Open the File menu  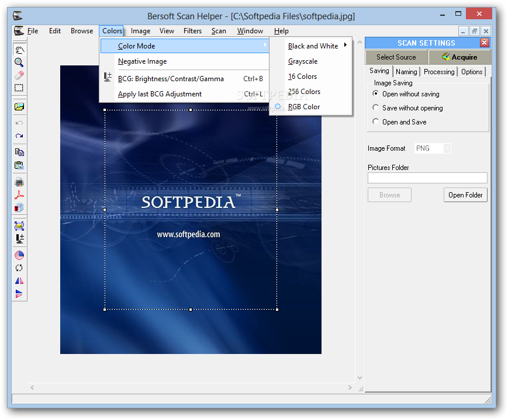click(33, 31)
